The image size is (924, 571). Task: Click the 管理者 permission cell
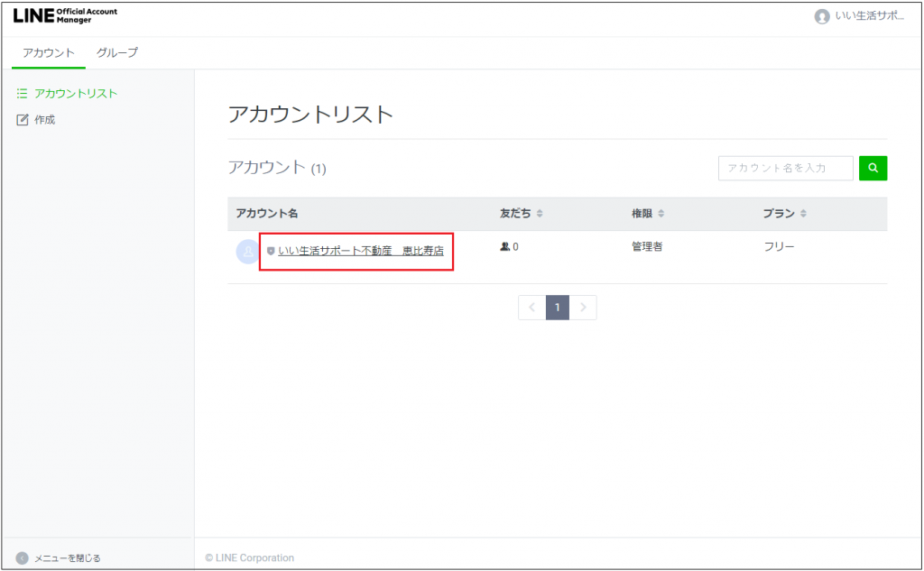tap(647, 247)
